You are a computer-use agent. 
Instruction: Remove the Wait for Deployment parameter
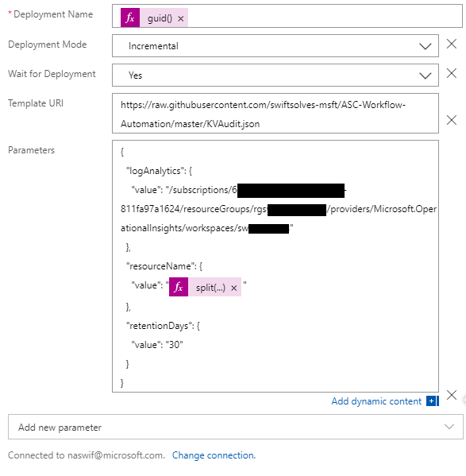click(x=452, y=73)
